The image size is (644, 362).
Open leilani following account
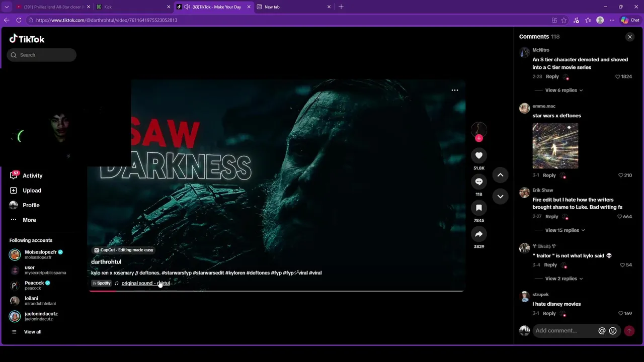tap(33, 301)
